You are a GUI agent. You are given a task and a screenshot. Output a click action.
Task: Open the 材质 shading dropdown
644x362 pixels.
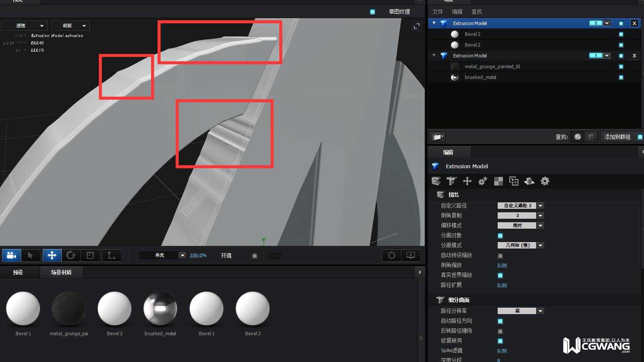[71, 26]
